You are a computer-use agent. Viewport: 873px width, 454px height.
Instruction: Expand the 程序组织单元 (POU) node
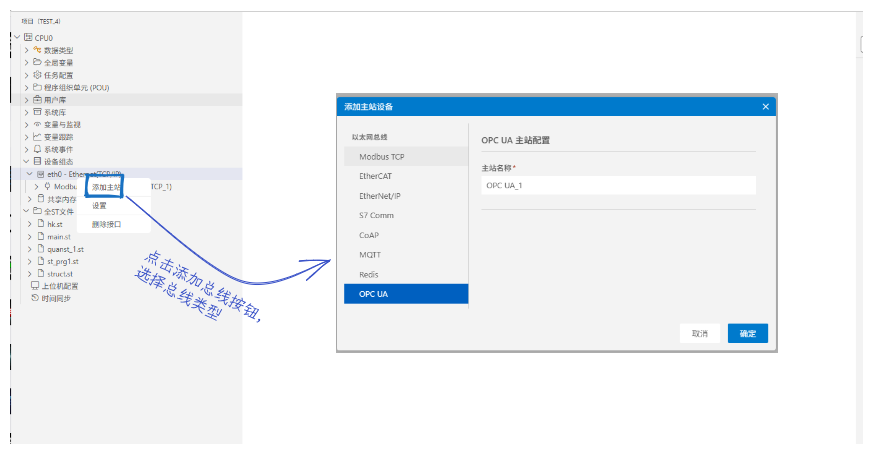pyautogui.click(x=26, y=87)
